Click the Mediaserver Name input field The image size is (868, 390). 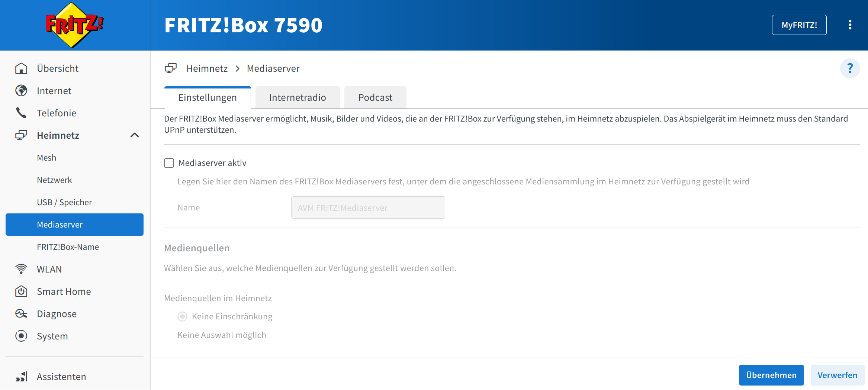pos(368,207)
